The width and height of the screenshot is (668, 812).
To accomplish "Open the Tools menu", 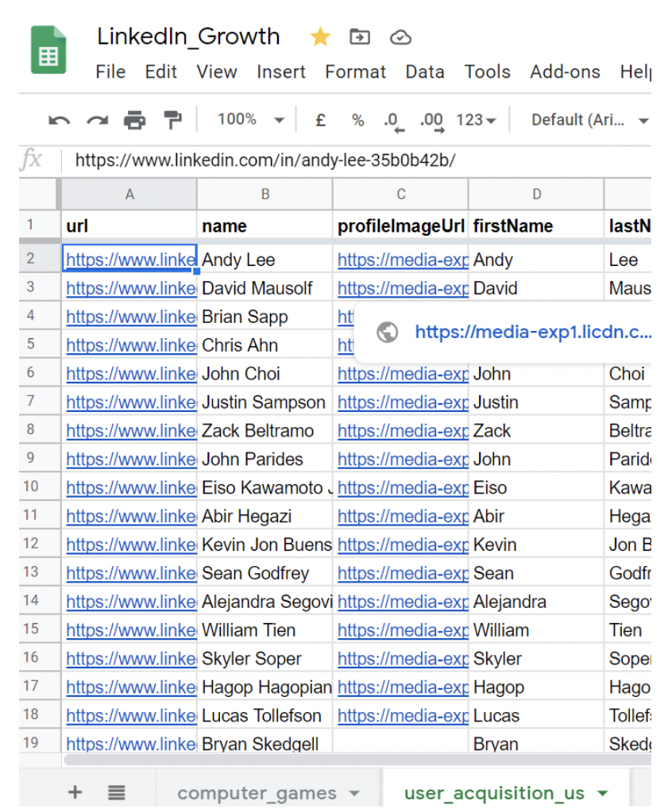I will pos(487,71).
